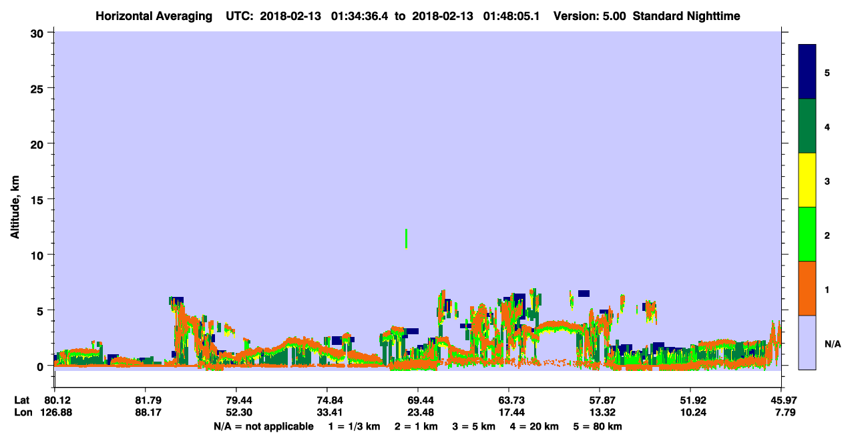Click the legend entry '1 = 1/3 km'
Image resolution: width=868 pixels, height=445 pixels.
[355, 426]
